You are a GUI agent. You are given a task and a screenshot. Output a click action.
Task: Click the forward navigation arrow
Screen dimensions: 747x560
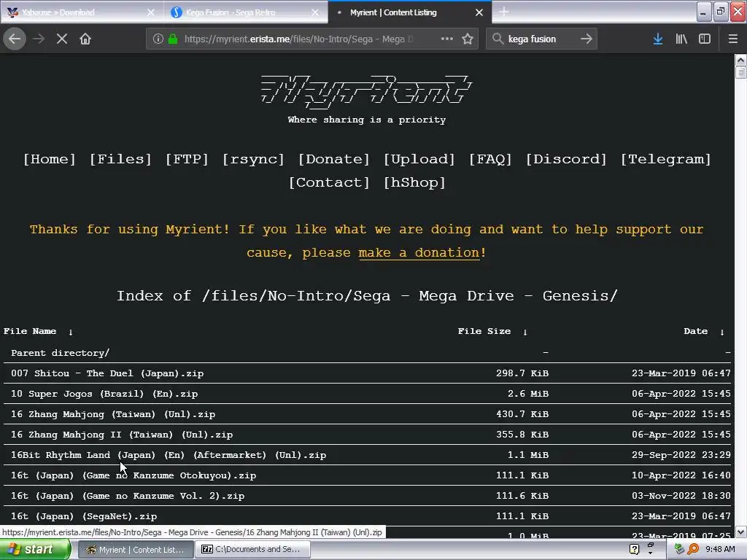[x=39, y=39]
